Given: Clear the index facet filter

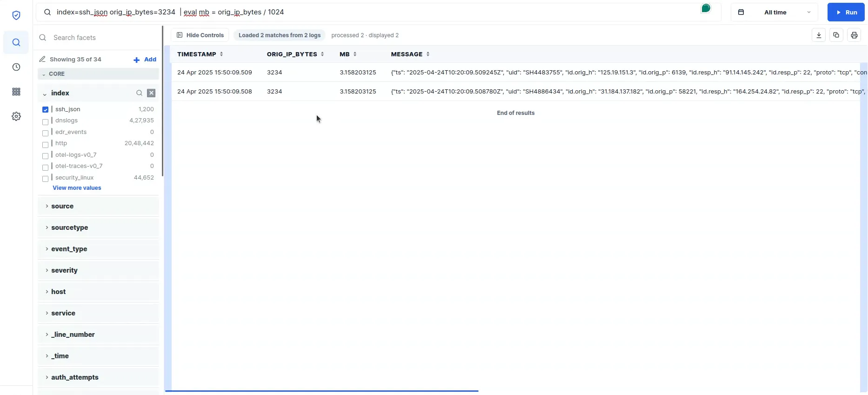Looking at the screenshot, I should click(151, 93).
